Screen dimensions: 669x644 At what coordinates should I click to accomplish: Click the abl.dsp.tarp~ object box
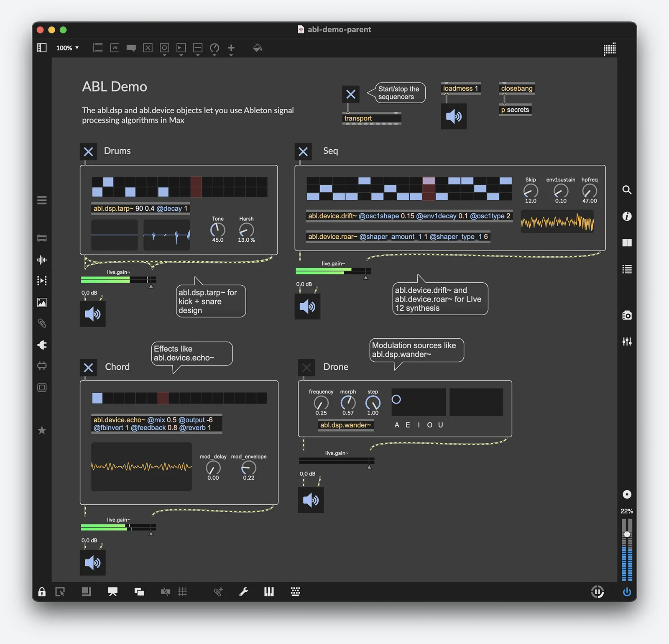(x=140, y=208)
